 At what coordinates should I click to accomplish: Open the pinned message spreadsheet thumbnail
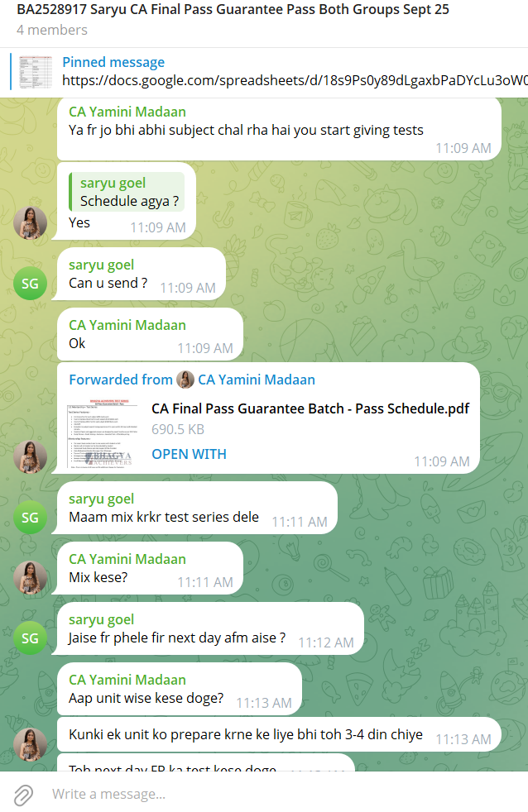[36, 72]
